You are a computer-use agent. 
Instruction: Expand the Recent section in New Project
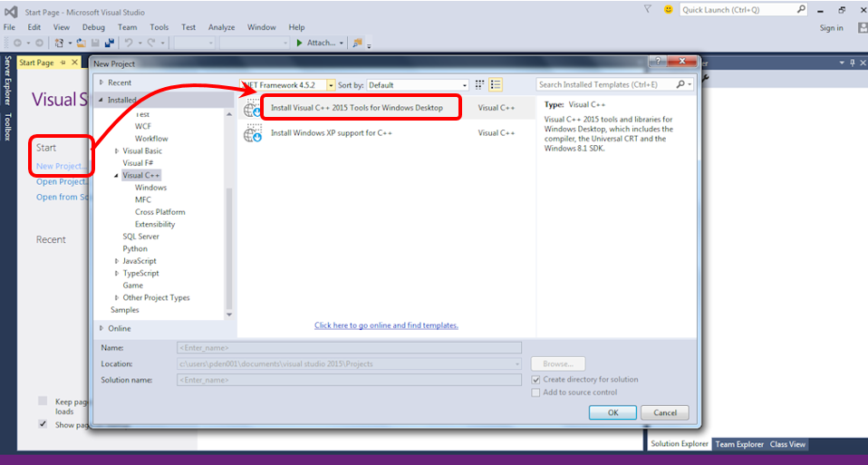101,82
